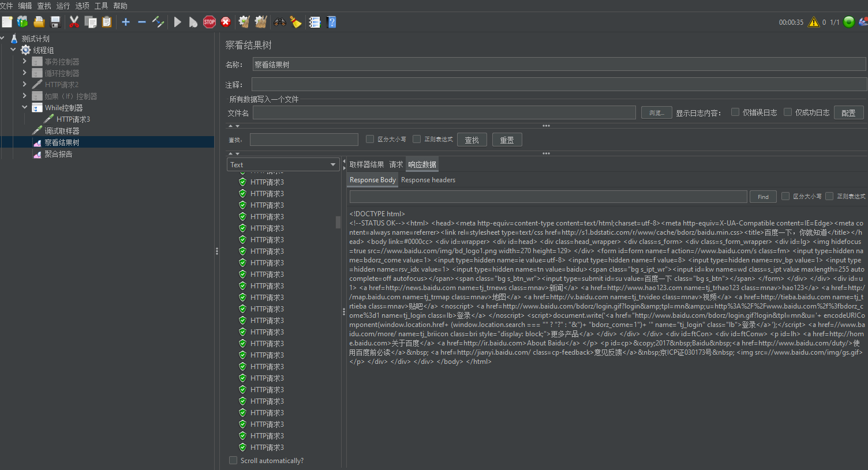This screenshot has height=470, width=868.
Task: Toggle 仅错误日志 checkbox
Action: click(x=735, y=112)
